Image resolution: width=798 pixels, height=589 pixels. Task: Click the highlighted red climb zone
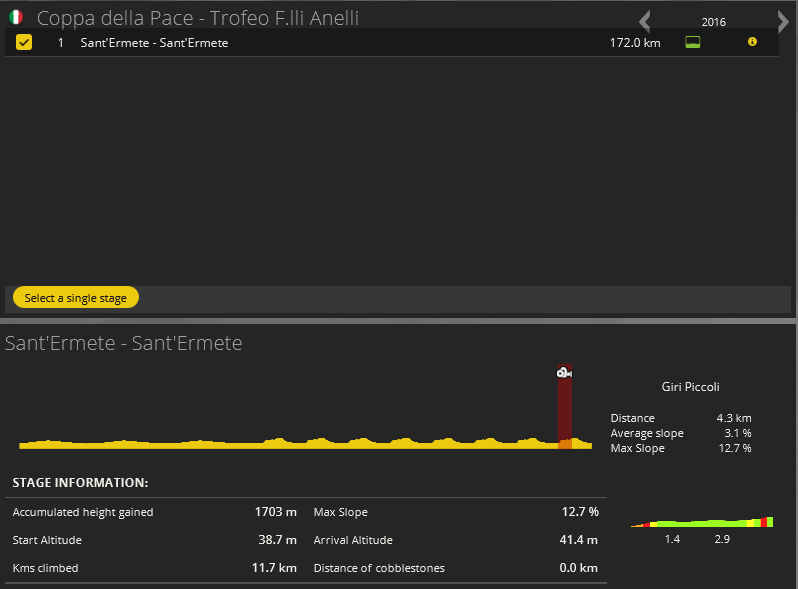(564, 410)
